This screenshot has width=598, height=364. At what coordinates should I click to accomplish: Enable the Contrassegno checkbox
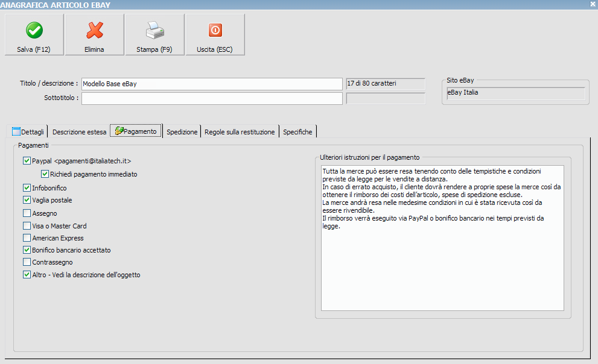pos(27,262)
